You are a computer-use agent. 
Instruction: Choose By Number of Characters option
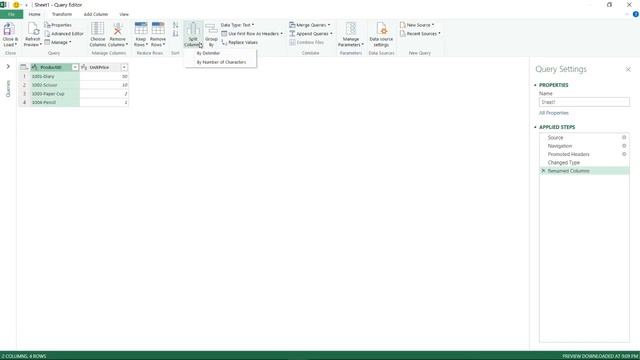coord(220,62)
